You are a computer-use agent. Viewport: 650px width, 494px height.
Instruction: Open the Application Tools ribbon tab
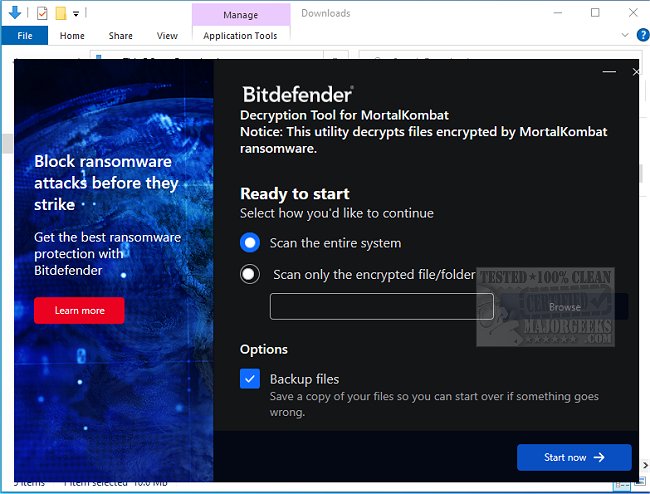(x=240, y=36)
